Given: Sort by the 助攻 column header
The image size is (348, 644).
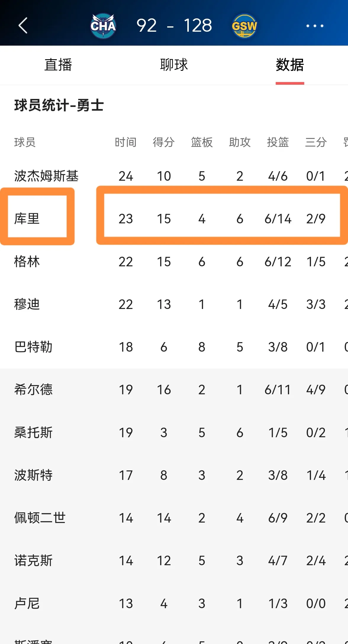Looking at the screenshot, I should point(240,142).
